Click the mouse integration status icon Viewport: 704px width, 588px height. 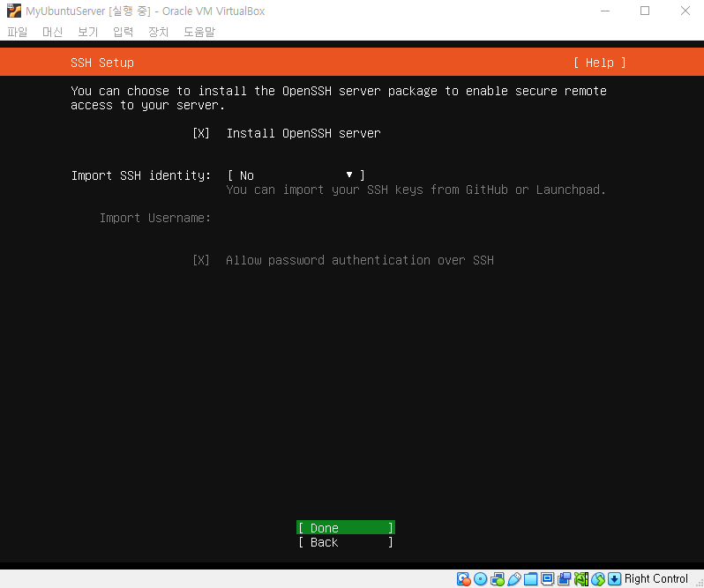click(598, 579)
